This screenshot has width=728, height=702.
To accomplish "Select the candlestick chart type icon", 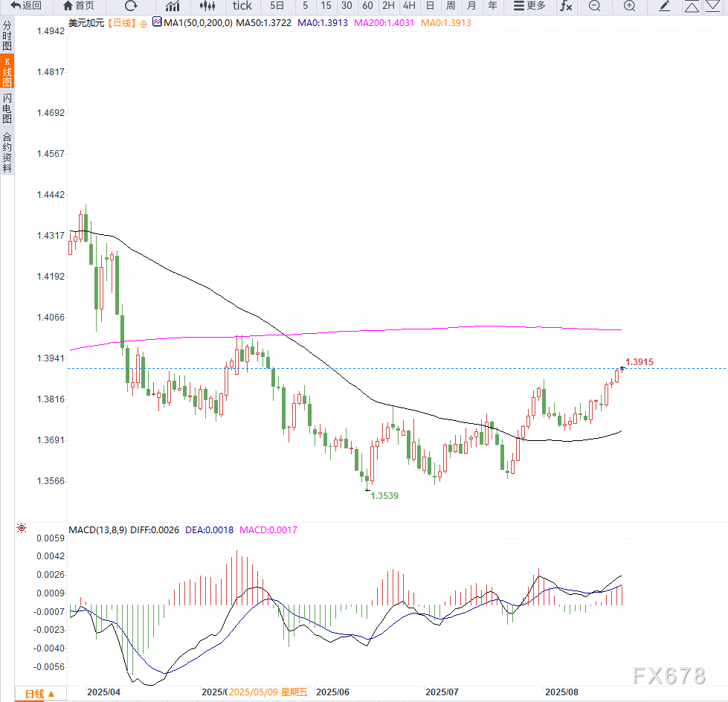I will [207, 6].
